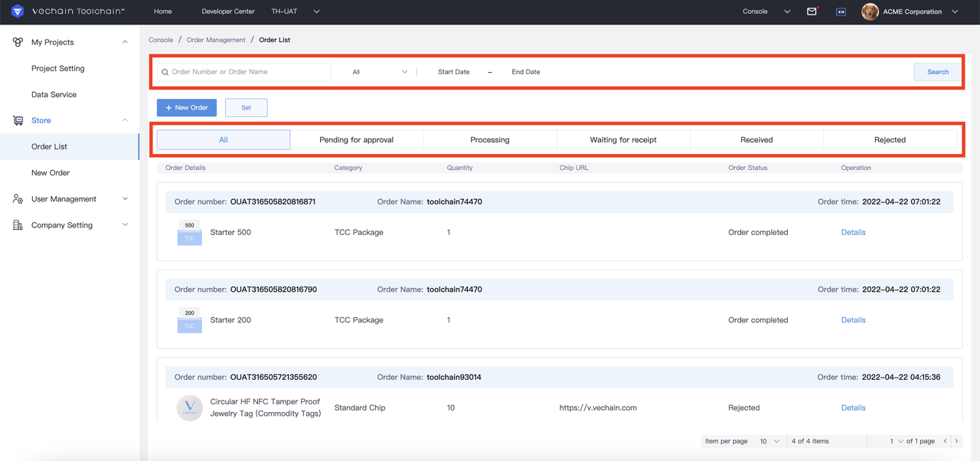Click the My Projects sidebar icon
980x461 pixels.
pos(18,42)
